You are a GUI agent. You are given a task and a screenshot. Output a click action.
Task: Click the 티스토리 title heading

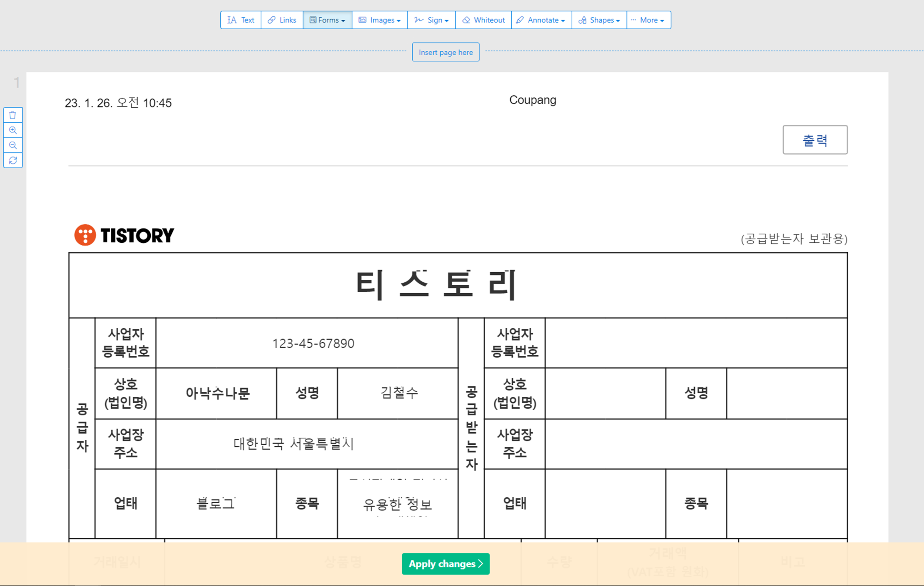pyautogui.click(x=436, y=285)
